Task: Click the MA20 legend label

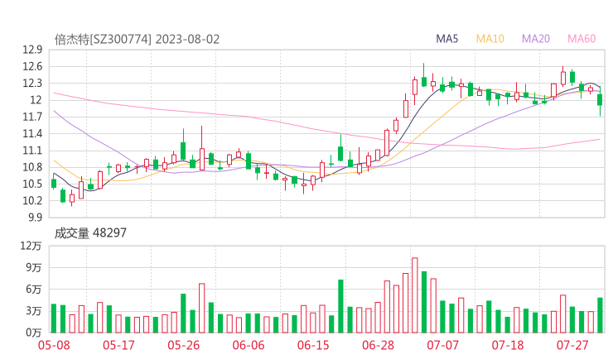Action: [536, 39]
